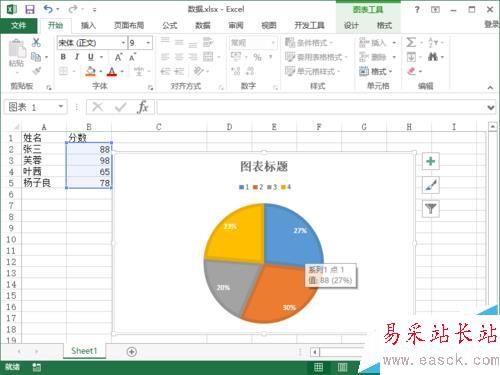Toggle underline formatting

(x=91, y=57)
